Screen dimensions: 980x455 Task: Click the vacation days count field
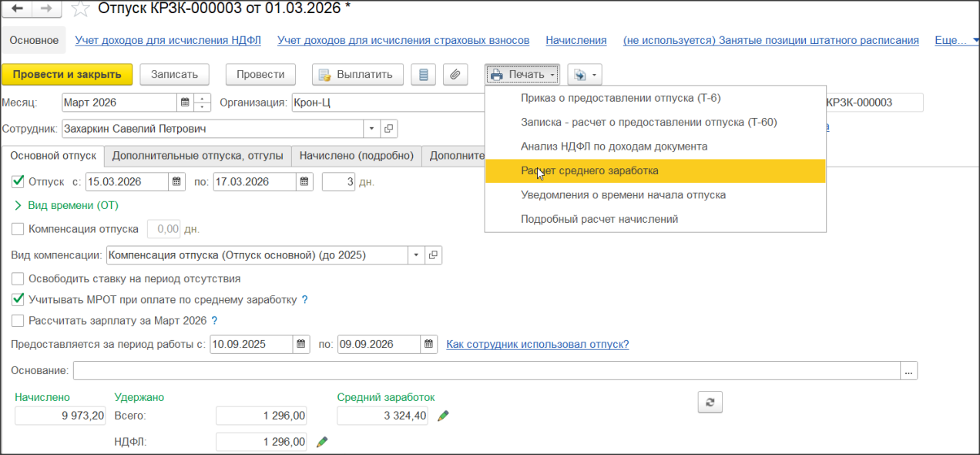pyautogui.click(x=338, y=182)
